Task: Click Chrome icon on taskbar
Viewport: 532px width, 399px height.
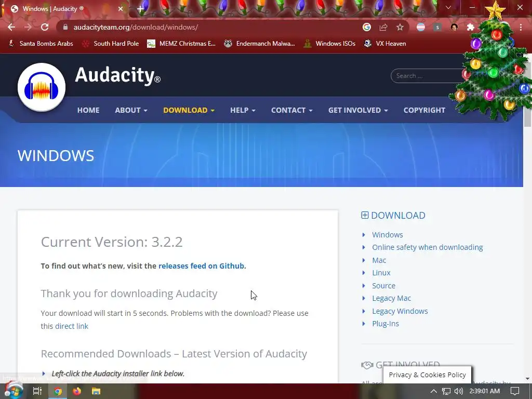Action: (58, 391)
